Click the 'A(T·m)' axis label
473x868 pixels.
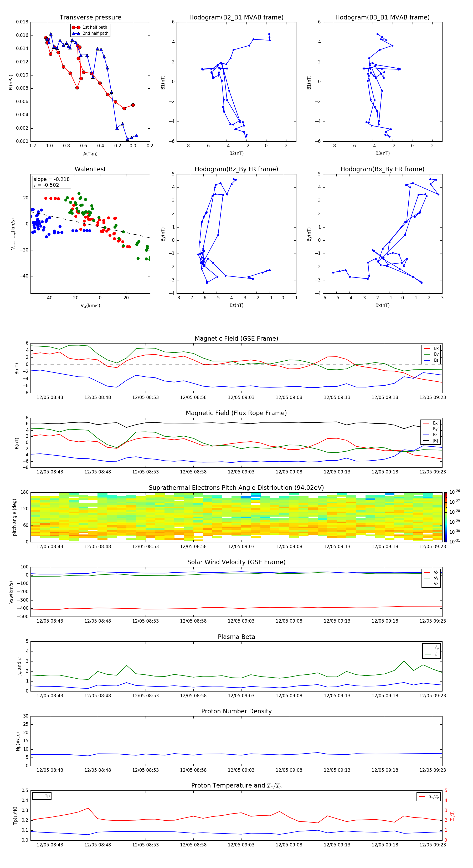(x=90, y=154)
